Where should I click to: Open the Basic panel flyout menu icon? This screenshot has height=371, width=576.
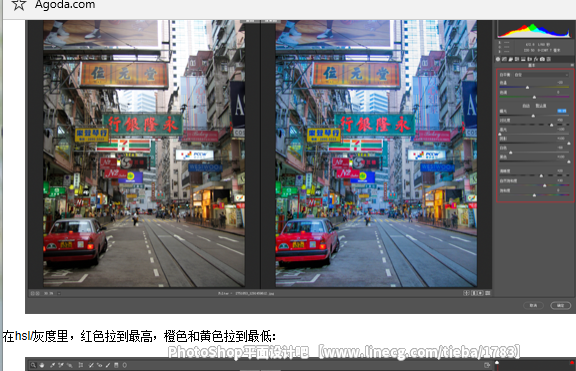tap(572, 65)
